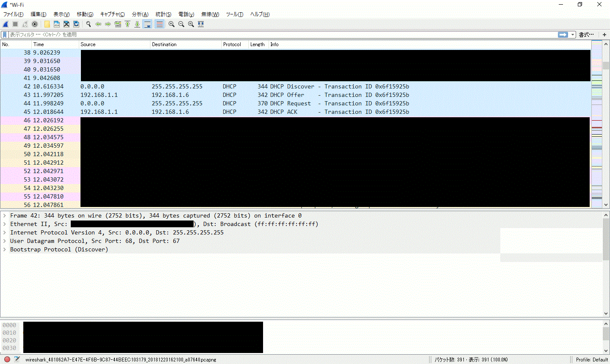Close the capture file icon

(67, 24)
